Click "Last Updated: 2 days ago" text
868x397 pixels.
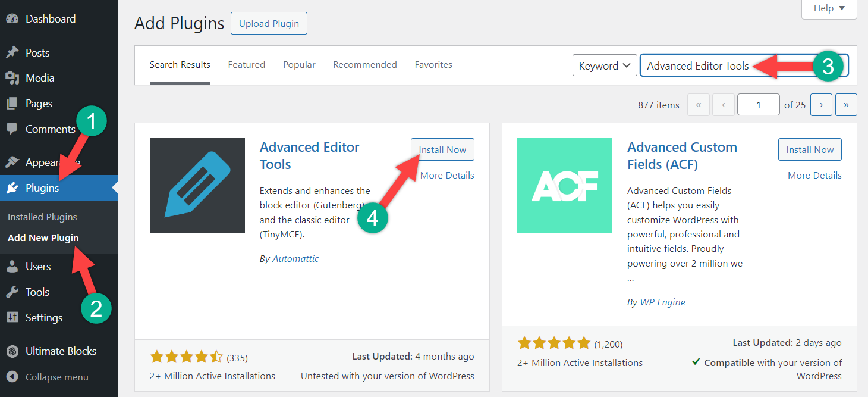[x=787, y=343]
